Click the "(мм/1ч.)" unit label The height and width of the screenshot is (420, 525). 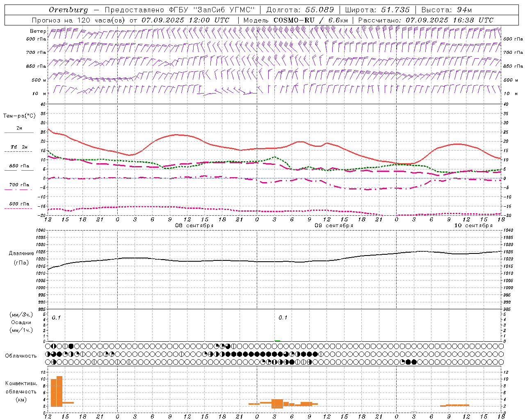21,330
